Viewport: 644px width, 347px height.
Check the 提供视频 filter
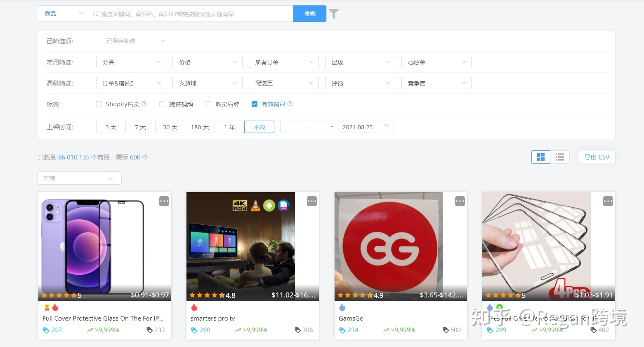click(162, 104)
